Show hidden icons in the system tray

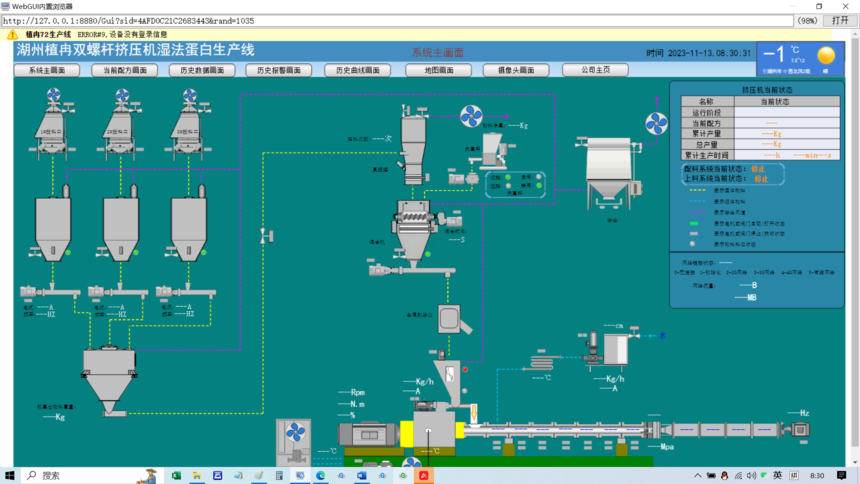coord(697,476)
